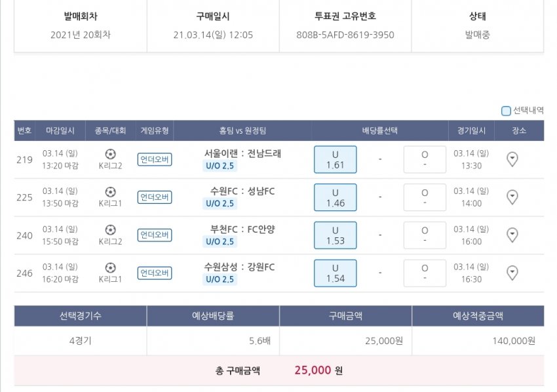Select Under 1.46 for 수원FC vs 성남FC
The width and height of the screenshot is (557, 392).
tap(335, 197)
